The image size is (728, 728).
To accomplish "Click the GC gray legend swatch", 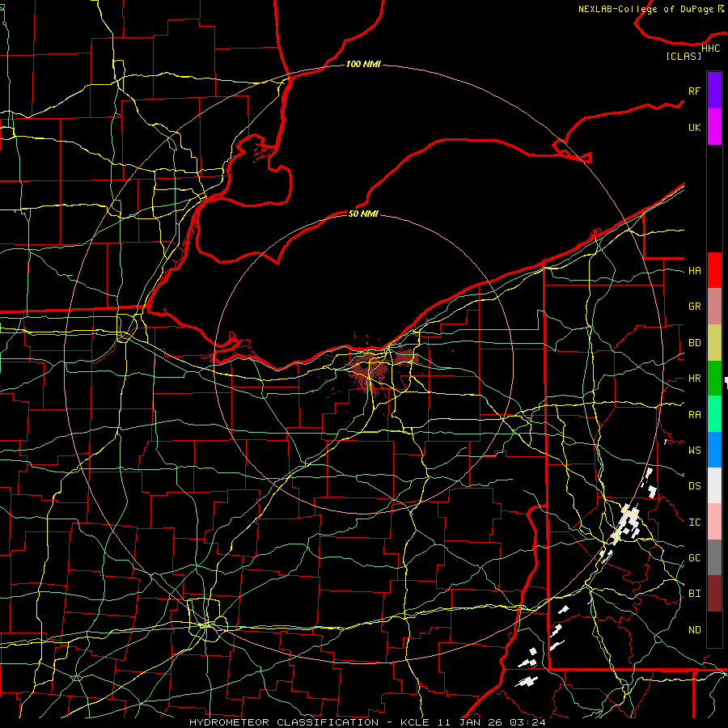I will (714, 557).
